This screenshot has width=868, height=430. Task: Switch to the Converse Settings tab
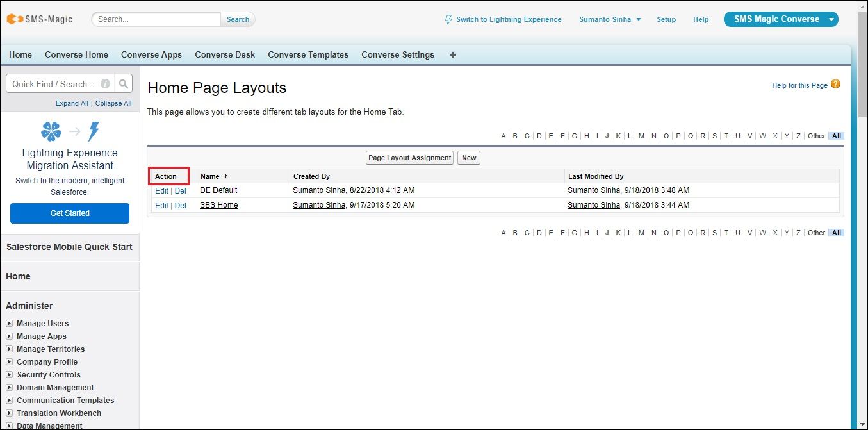(x=398, y=55)
